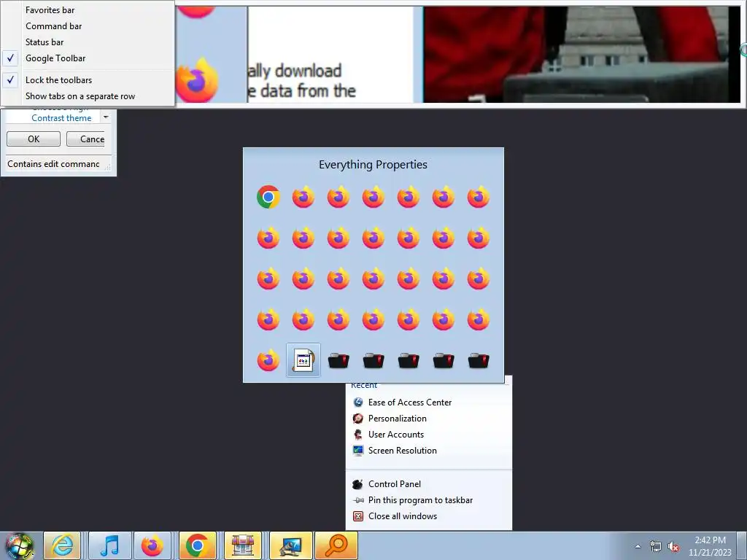
Task: Click the large Firefox logo in top window
Action: [x=198, y=80]
